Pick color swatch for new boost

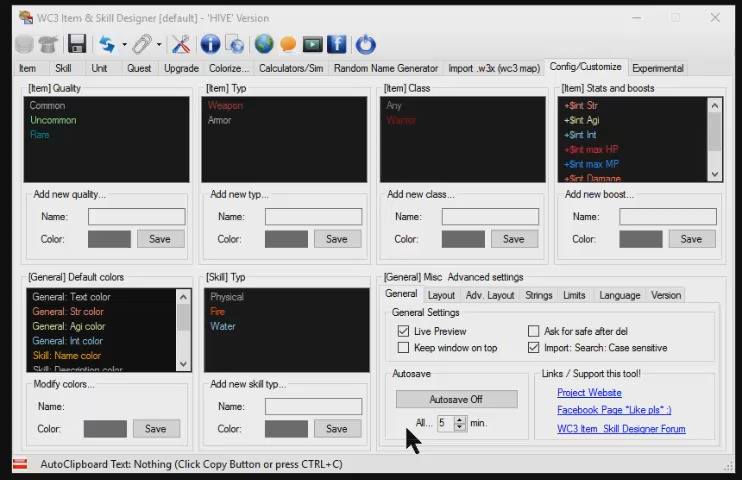click(641, 239)
